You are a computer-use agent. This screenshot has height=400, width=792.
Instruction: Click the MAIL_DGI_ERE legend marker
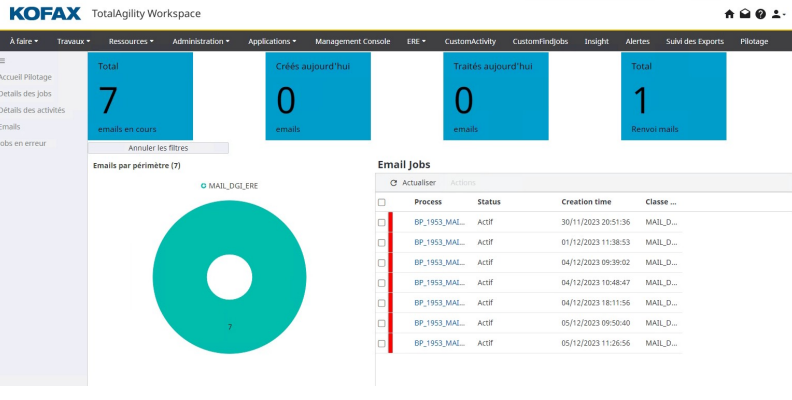[203, 185]
